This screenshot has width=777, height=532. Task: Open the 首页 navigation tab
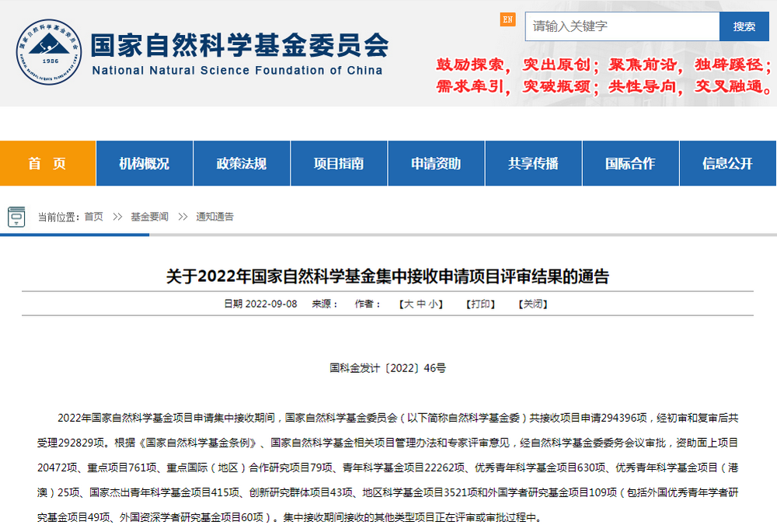coord(47,163)
